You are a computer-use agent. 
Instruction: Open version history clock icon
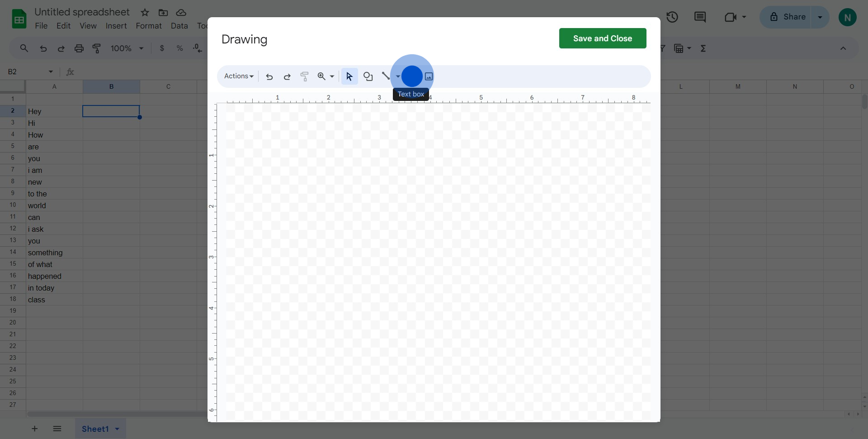672,17
